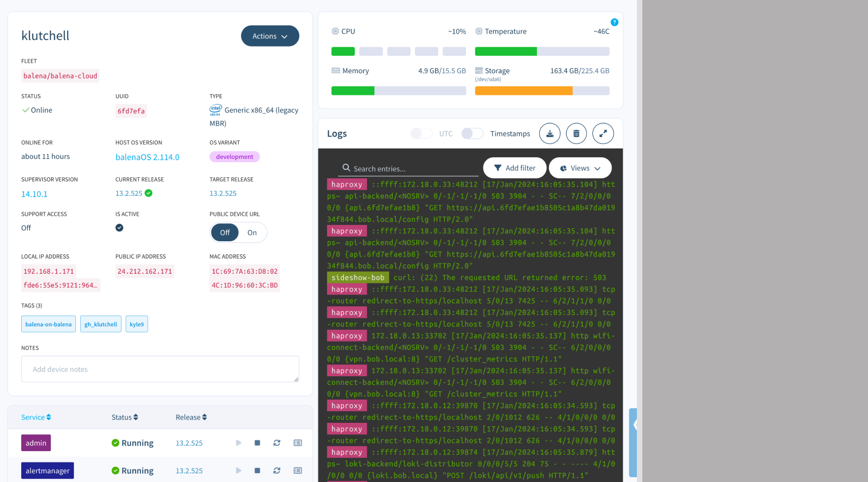
Task: Click the Temperature progress bar
Action: [x=542, y=52]
